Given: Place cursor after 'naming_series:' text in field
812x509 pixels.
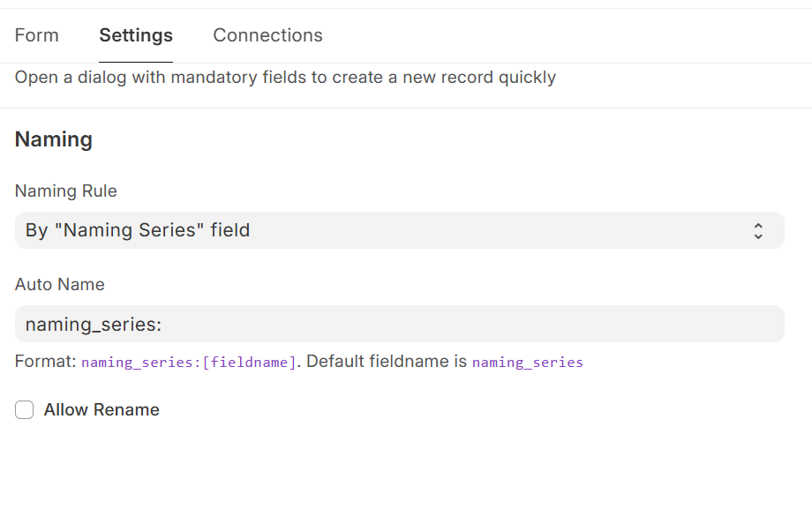Looking at the screenshot, I should coord(163,324).
